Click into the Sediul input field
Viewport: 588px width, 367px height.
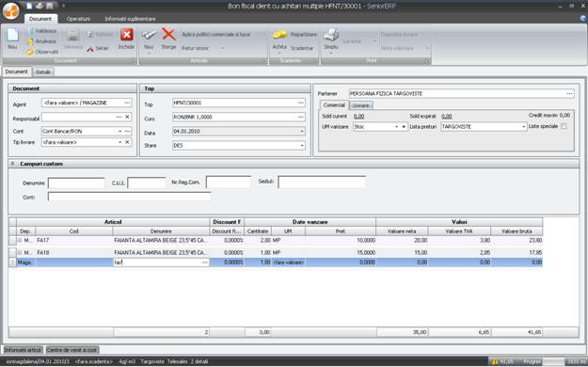coord(322,182)
